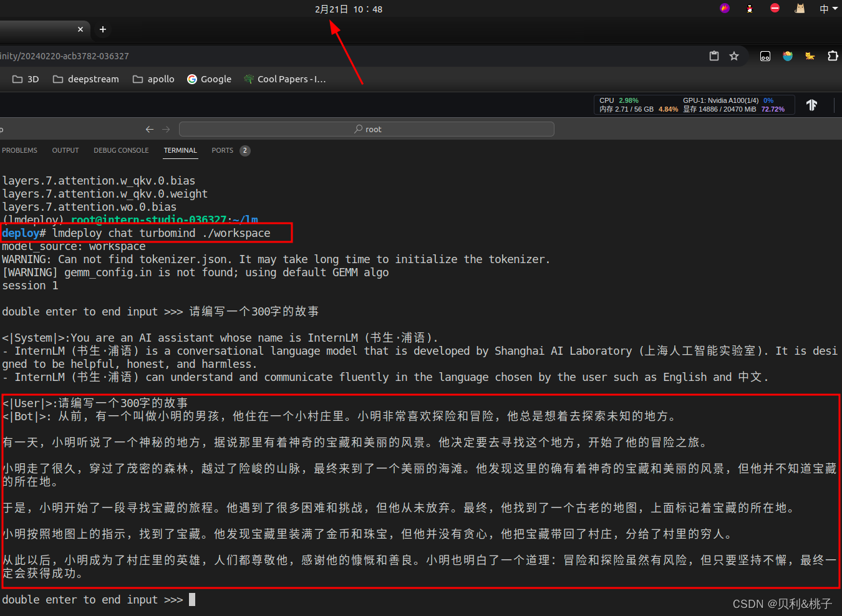Click the 'model_source: workspace' line
Screen dimensions: 842x616
[74, 246]
